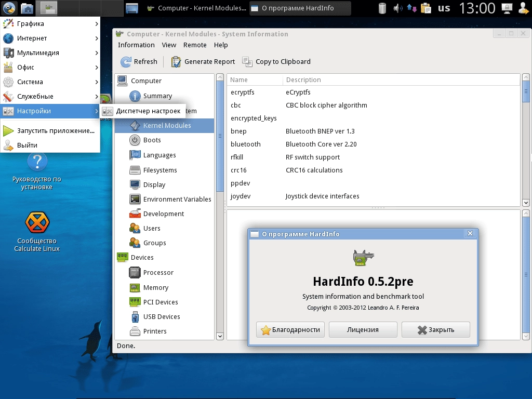Open Development icon entry

click(x=135, y=214)
